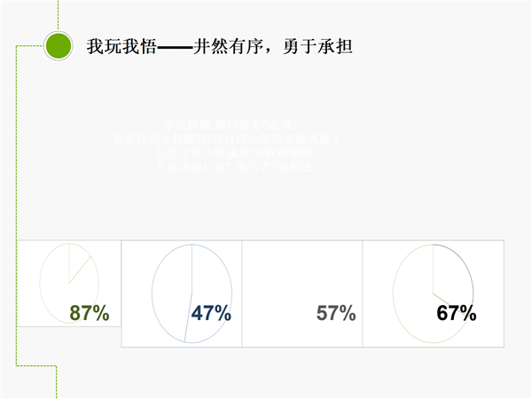Screen dimensions: 532x399
Task: Click the diagonal radius line in 87% chart
Action: point(81,270)
